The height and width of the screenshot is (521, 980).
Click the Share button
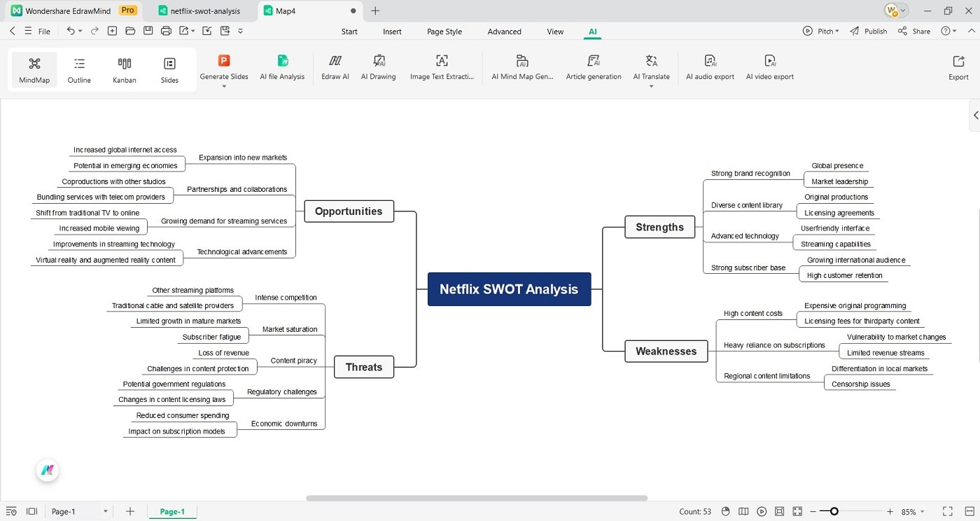click(914, 31)
